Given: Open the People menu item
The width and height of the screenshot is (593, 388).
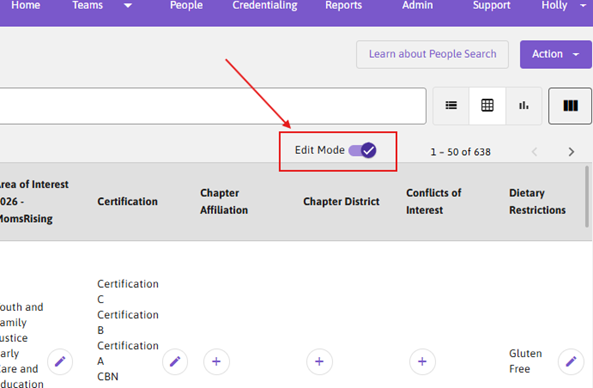Looking at the screenshot, I should (186, 5).
